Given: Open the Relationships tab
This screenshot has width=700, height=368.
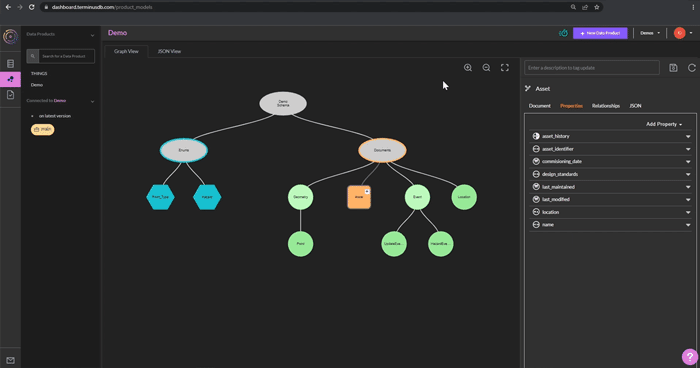Looking at the screenshot, I should tap(606, 106).
